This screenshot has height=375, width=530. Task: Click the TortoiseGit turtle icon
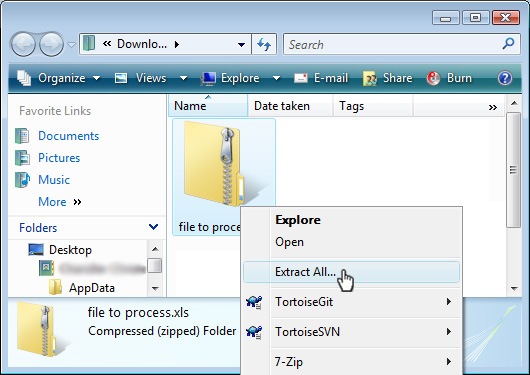(x=254, y=302)
